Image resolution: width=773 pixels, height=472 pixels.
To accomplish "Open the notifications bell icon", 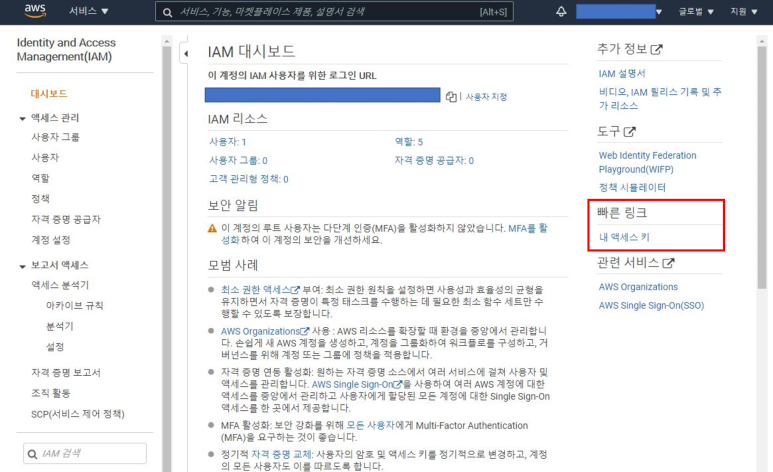I will pos(561,11).
